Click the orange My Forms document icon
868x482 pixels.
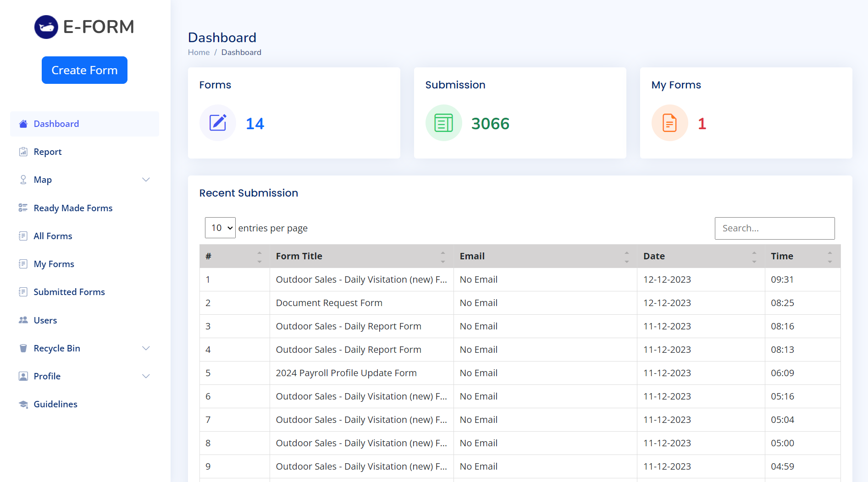pos(669,123)
